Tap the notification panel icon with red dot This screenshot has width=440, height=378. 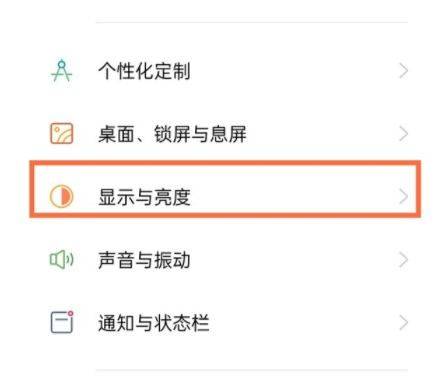[62, 322]
